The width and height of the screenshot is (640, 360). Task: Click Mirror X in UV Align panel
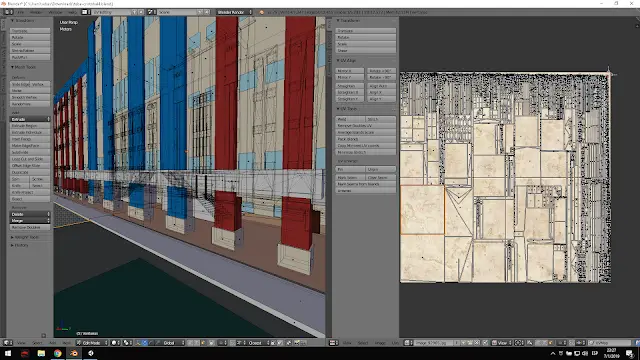pyautogui.click(x=350, y=71)
